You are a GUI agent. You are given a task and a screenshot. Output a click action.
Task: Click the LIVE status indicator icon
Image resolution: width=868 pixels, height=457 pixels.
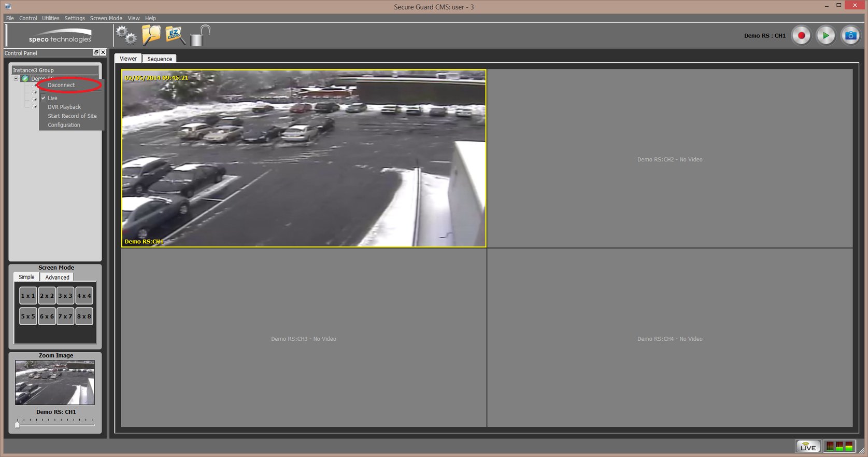[808, 446]
